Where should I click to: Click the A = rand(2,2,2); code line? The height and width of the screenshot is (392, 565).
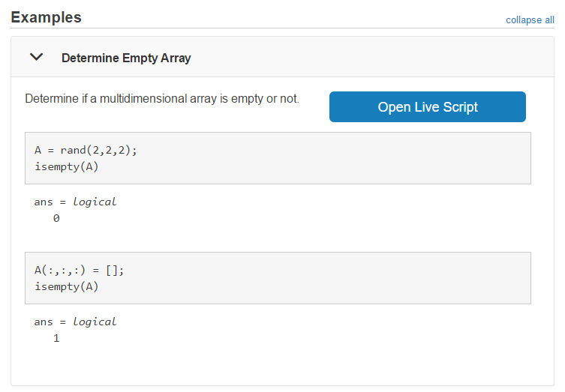pyautogui.click(x=86, y=150)
